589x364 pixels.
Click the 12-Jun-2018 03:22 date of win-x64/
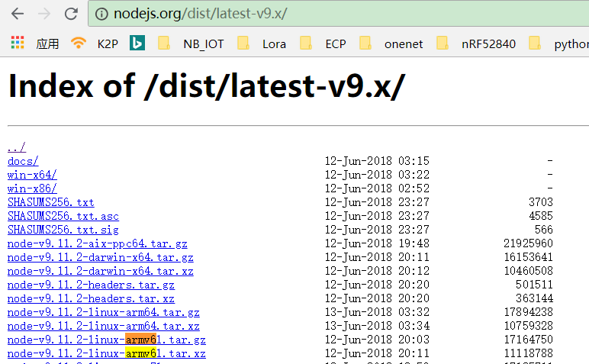377,175
